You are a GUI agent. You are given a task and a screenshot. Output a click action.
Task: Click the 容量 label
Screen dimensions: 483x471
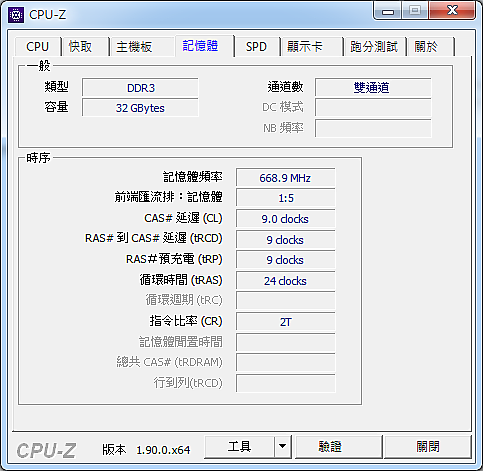click(x=56, y=107)
